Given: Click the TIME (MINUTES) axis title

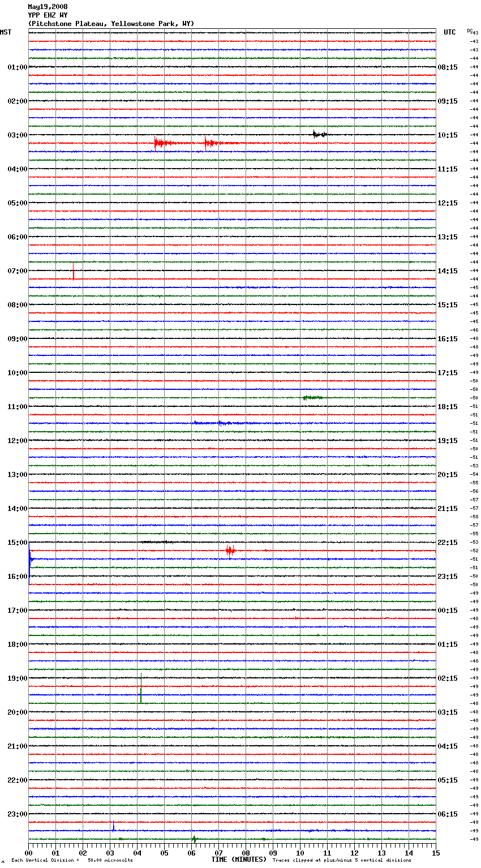Looking at the screenshot, I should coord(239,860).
